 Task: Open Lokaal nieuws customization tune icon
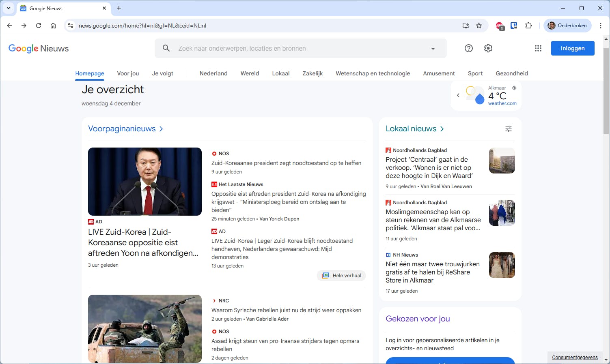[x=508, y=128]
